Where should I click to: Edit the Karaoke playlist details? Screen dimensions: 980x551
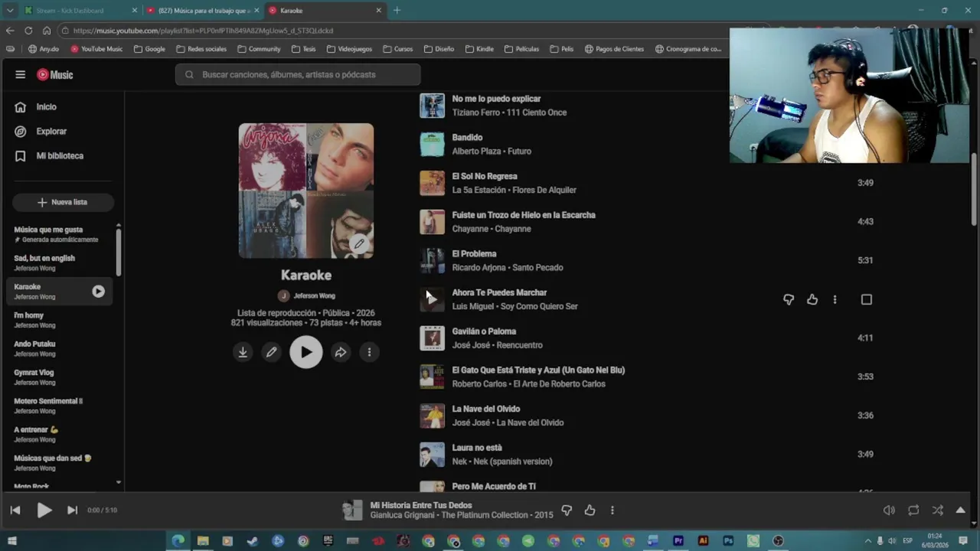click(x=271, y=352)
